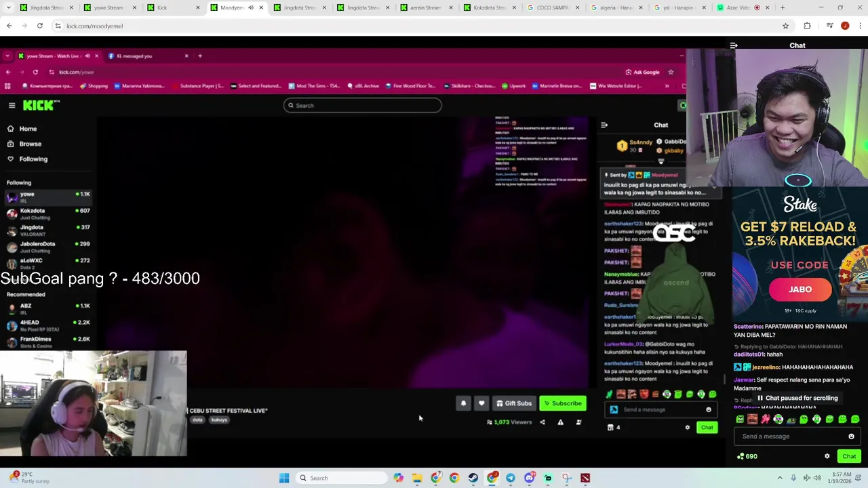Select yowe in the Following list
Image resolution: width=868 pixels, height=488 pixels.
coord(47,197)
